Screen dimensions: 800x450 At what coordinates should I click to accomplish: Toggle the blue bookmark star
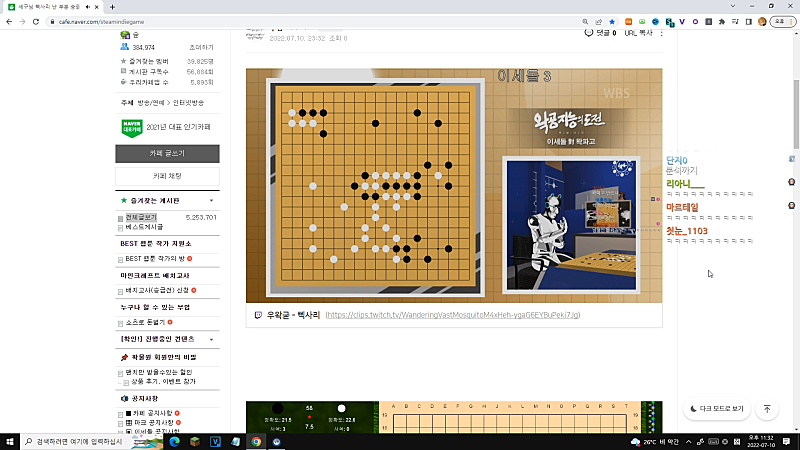coord(612,22)
